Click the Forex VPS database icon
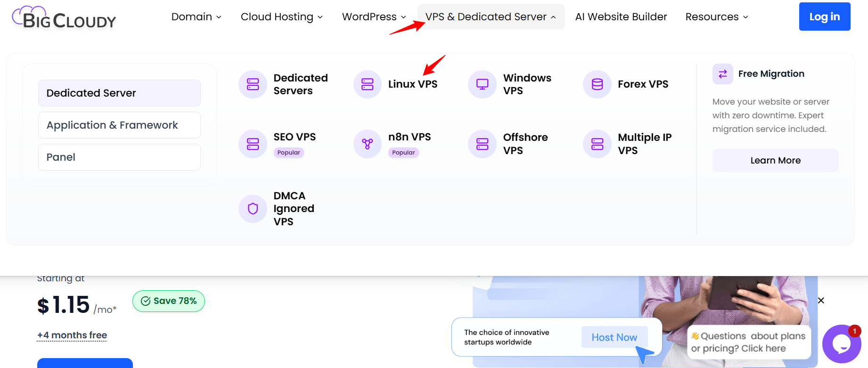Screen dimensions: 868x368 [x=597, y=84]
